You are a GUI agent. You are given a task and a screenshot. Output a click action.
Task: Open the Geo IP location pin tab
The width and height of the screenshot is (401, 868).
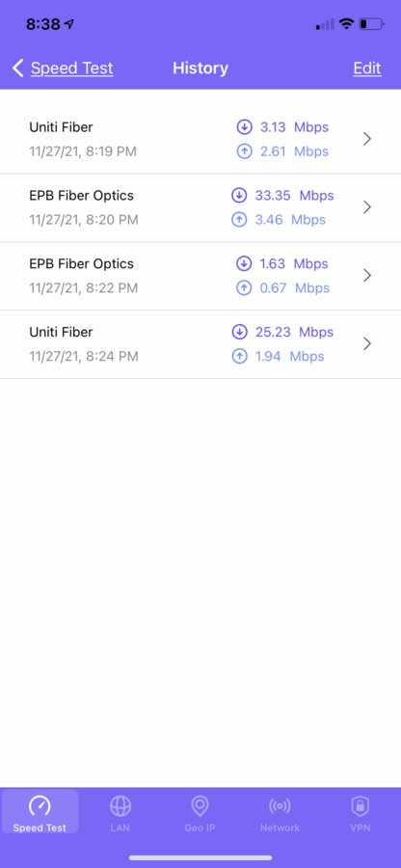tap(200, 806)
